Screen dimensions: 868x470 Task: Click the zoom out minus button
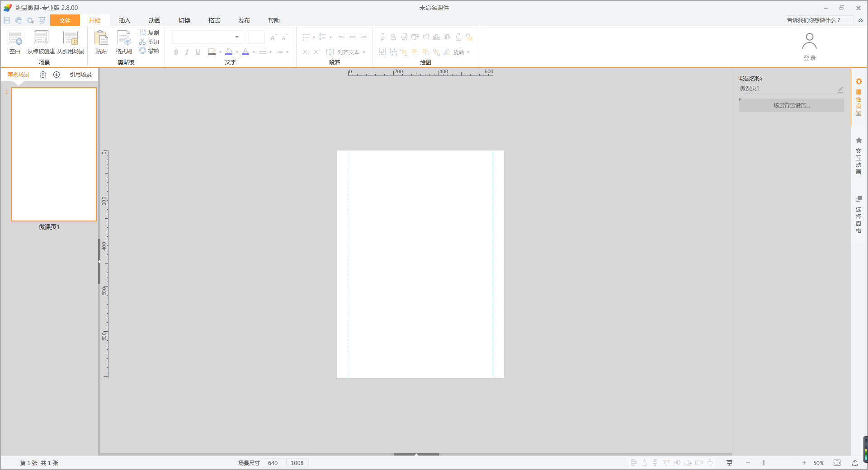click(x=748, y=463)
